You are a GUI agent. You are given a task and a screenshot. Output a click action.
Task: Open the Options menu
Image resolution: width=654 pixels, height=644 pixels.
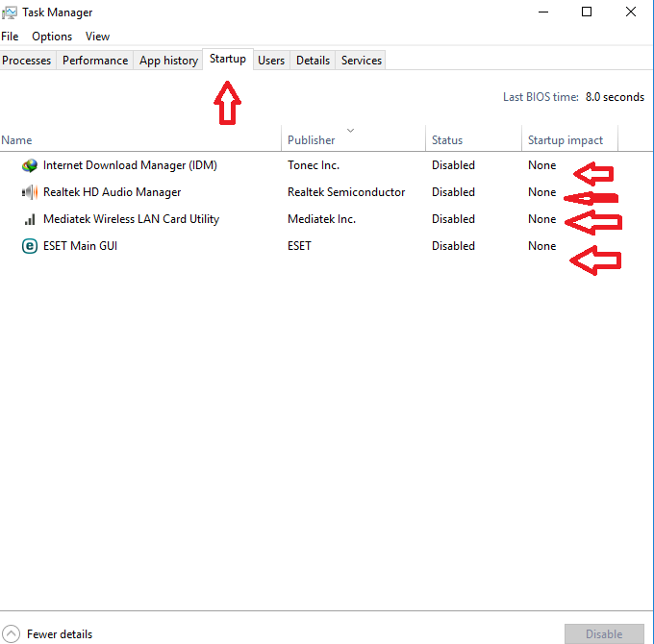52,37
